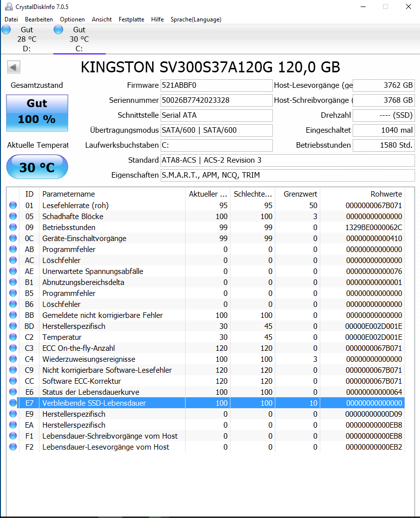Click status icon for C2 Temperatur
The width and height of the screenshot is (420, 518).
(13, 337)
